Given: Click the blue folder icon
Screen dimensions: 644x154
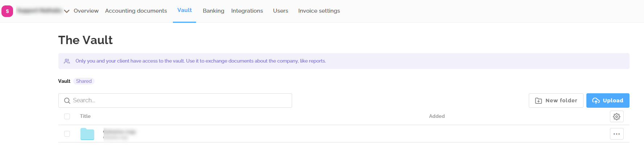Looking at the screenshot, I should 87,134.
